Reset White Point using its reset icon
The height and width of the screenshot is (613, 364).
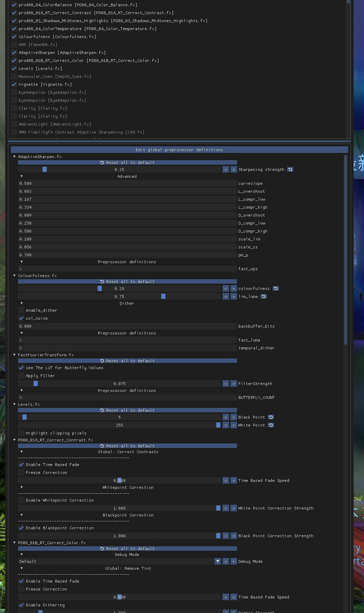271,425
